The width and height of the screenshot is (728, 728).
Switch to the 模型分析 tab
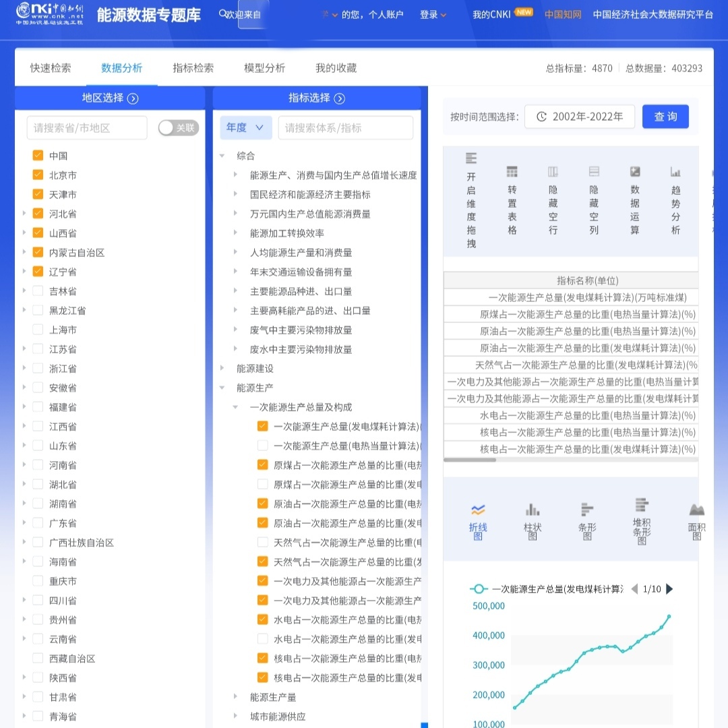point(263,67)
